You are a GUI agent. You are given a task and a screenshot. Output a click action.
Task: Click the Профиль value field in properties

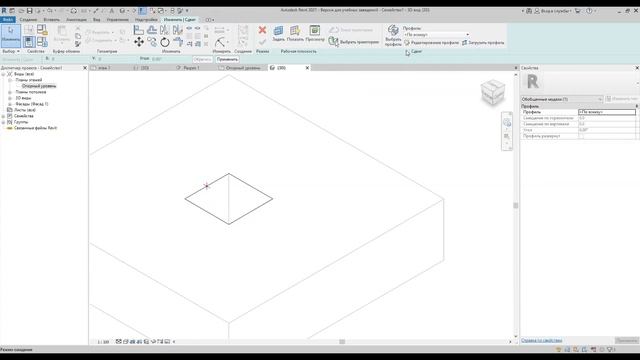607,112
